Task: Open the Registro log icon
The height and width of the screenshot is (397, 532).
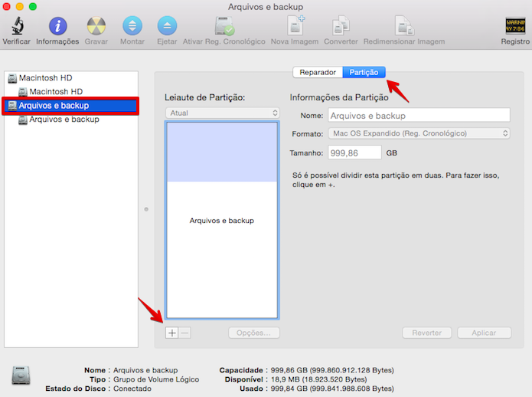Action: [x=515, y=26]
